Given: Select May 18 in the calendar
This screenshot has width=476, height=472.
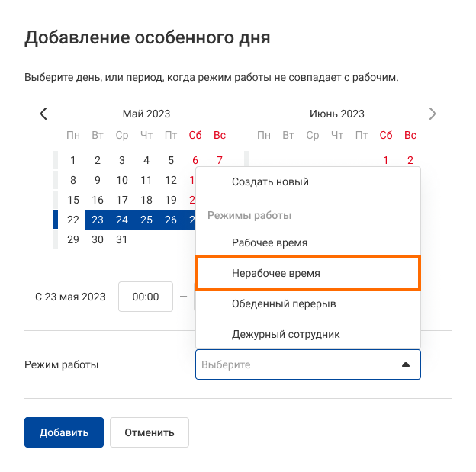Looking at the screenshot, I should 146,200.
